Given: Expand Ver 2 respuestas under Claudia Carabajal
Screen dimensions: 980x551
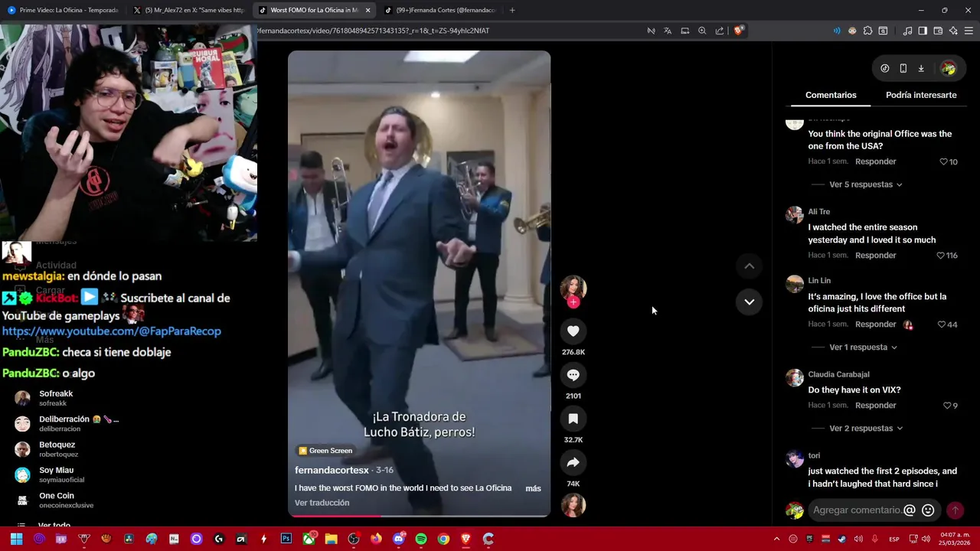Looking at the screenshot, I should pos(865,429).
